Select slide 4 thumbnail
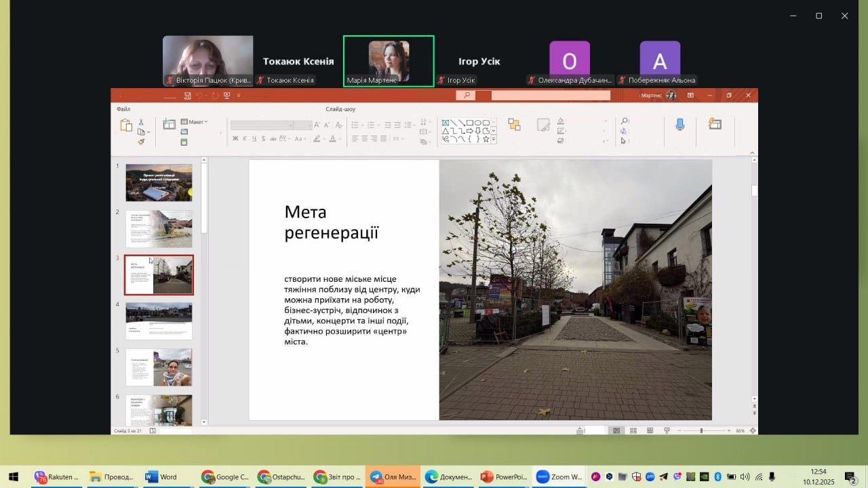 pos(159,321)
